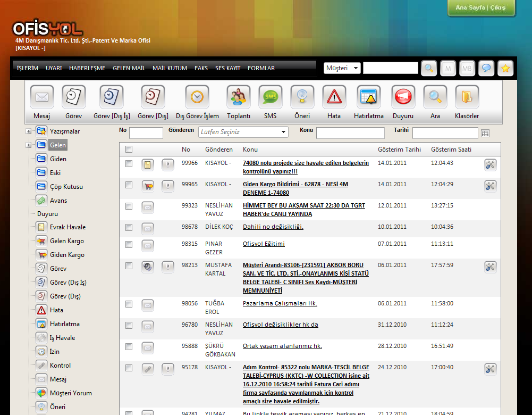Open the Mesaj toolbar icon
The image size is (532, 415).
click(x=41, y=97)
